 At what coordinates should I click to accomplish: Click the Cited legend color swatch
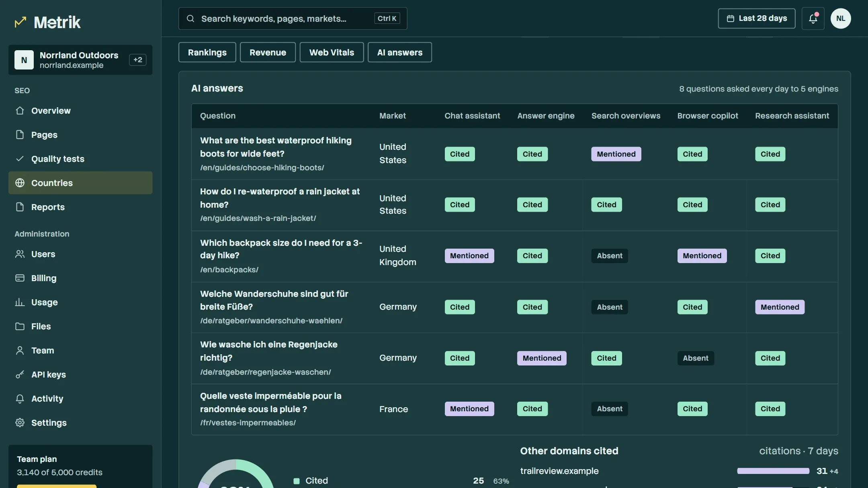297,481
